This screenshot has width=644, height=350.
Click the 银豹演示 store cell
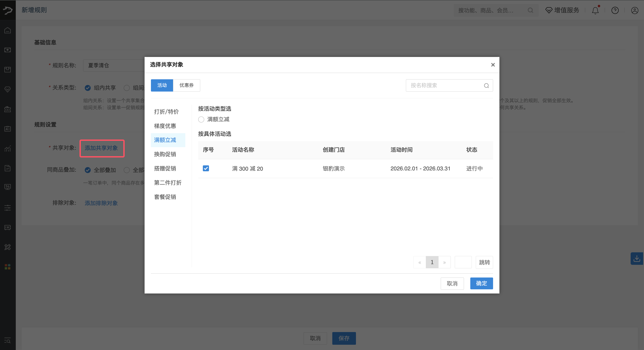(x=333, y=168)
